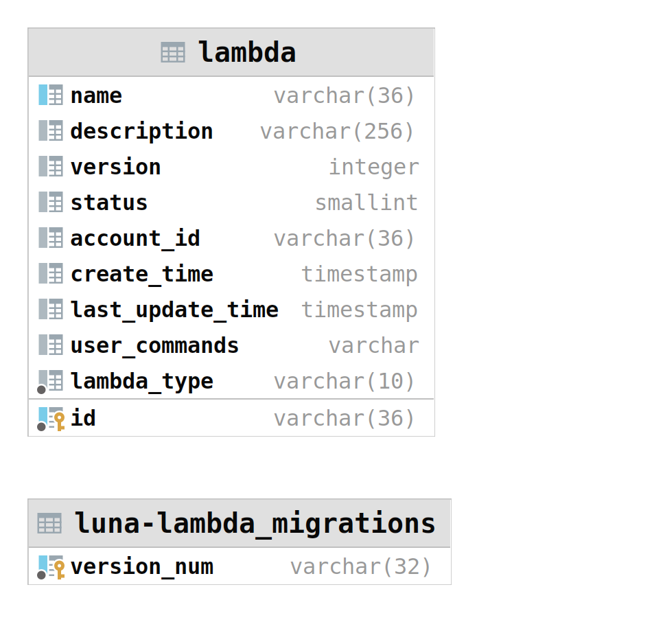Screen dimensions: 652x644
Task: Select the lambda table title
Action: 246,53
